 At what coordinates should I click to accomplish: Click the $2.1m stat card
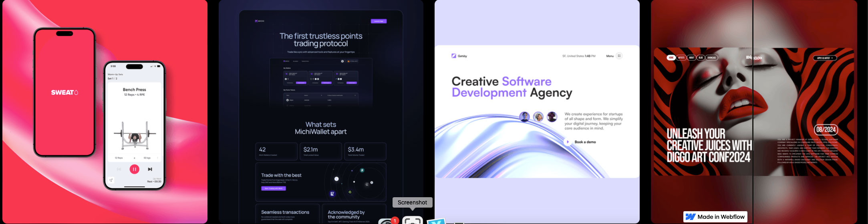tap(321, 152)
